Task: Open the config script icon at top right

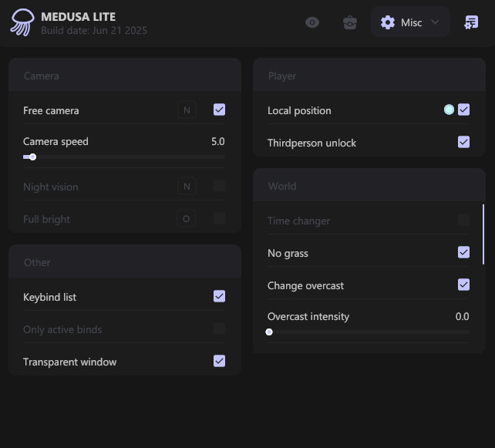Action: click(x=471, y=22)
